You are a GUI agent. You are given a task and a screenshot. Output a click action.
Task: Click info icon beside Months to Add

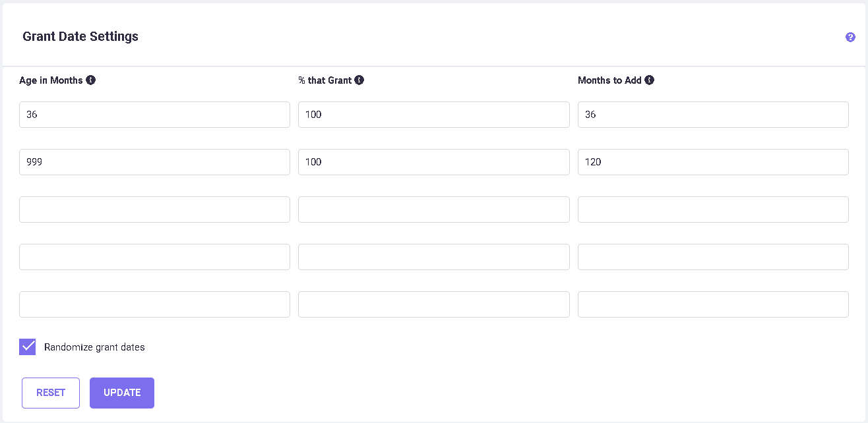tap(649, 80)
